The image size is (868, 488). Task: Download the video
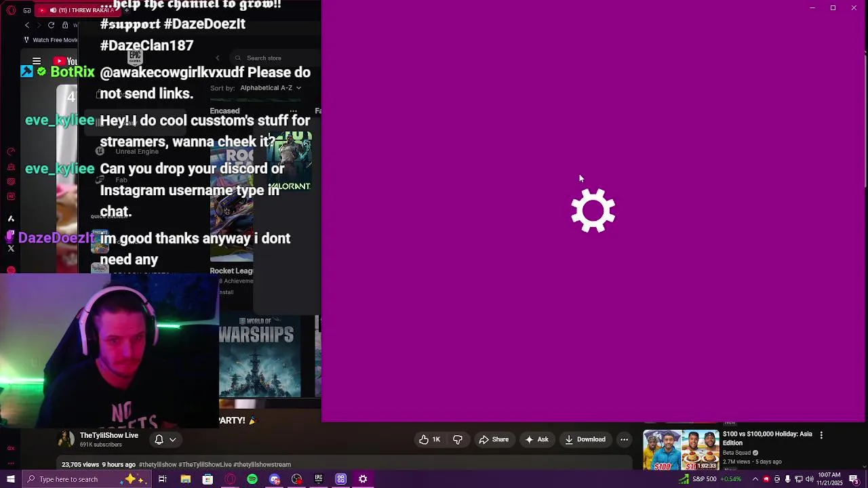[585, 439]
